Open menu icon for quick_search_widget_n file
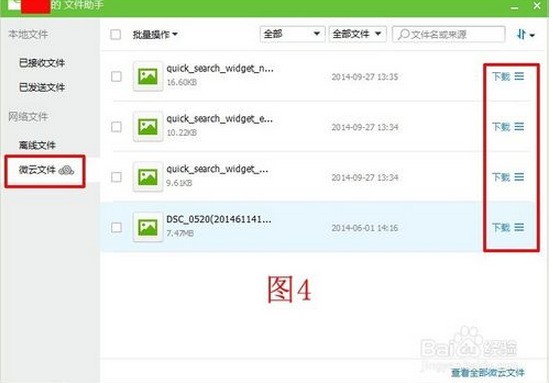Screen dimensions: 553x383 tap(519, 76)
